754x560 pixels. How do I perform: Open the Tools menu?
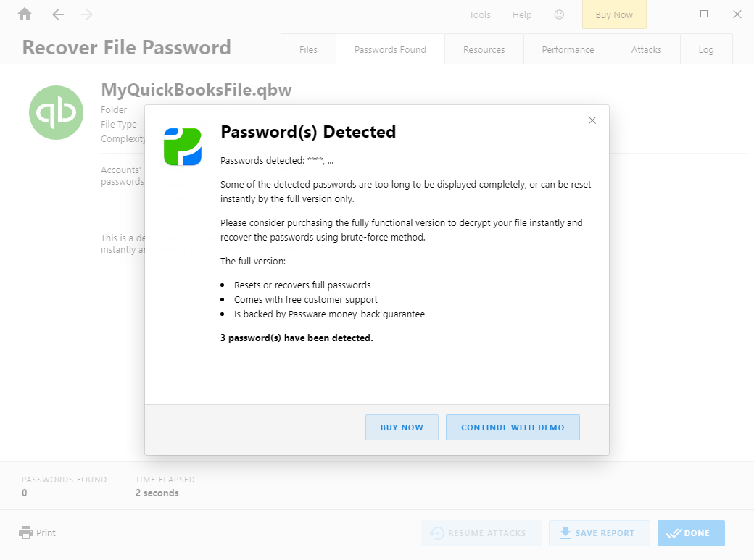coord(479,15)
